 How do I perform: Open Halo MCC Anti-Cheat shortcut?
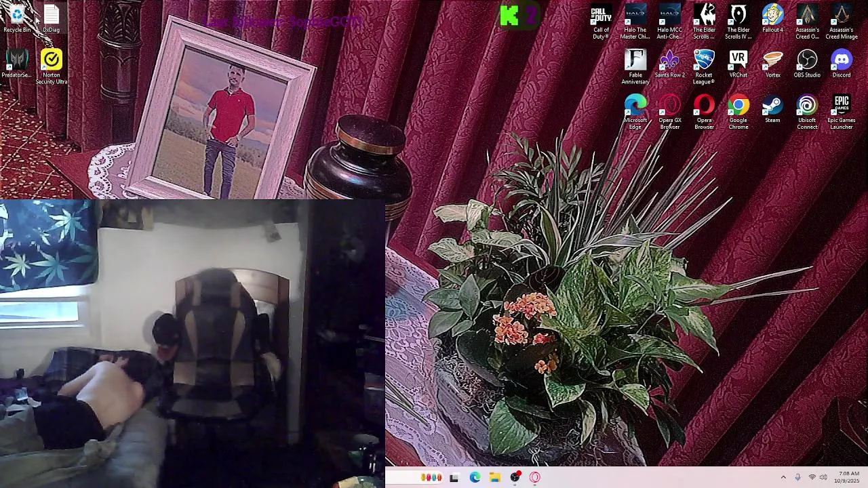[670, 22]
